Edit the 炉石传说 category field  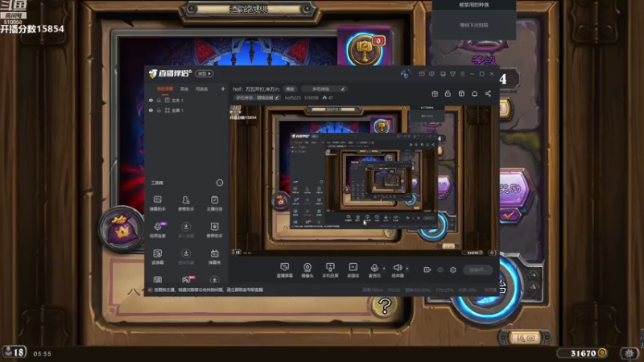[324, 88]
